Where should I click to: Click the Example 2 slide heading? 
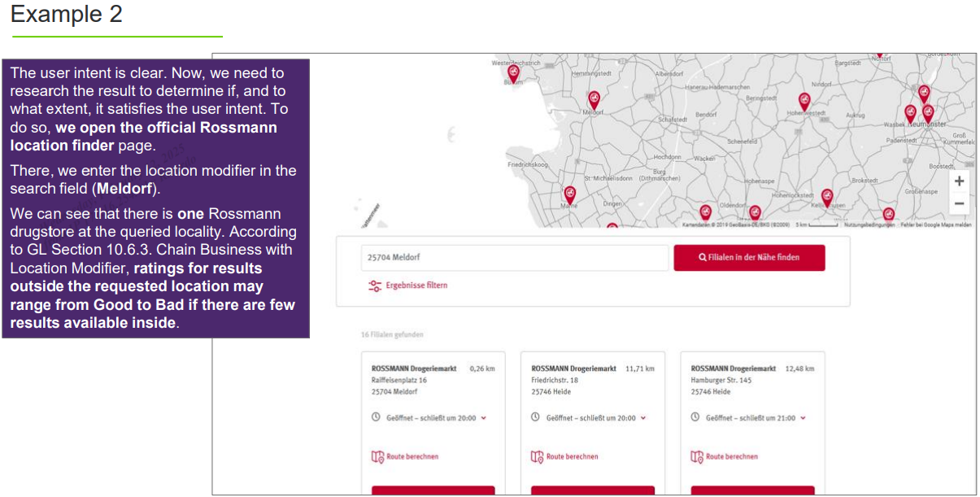click(x=66, y=14)
